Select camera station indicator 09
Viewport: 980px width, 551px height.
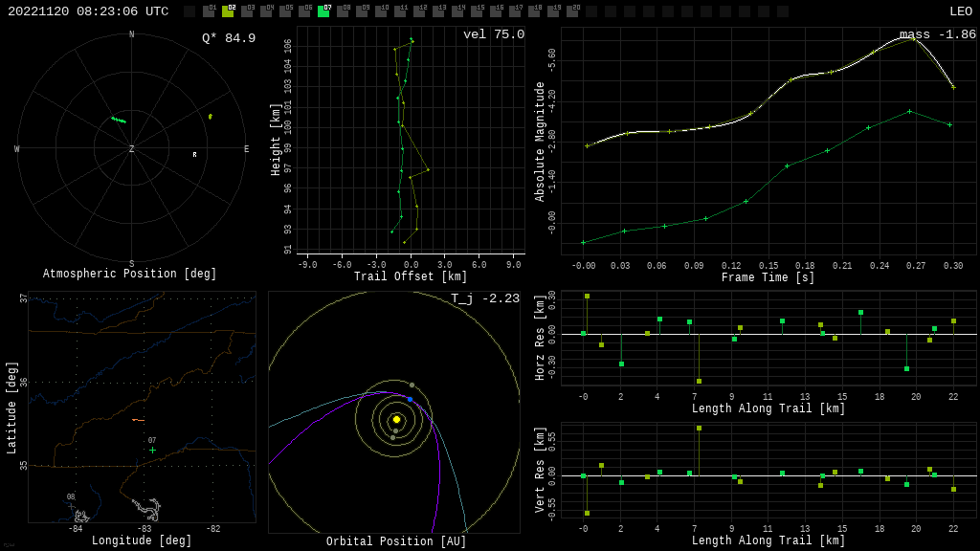[x=362, y=11]
